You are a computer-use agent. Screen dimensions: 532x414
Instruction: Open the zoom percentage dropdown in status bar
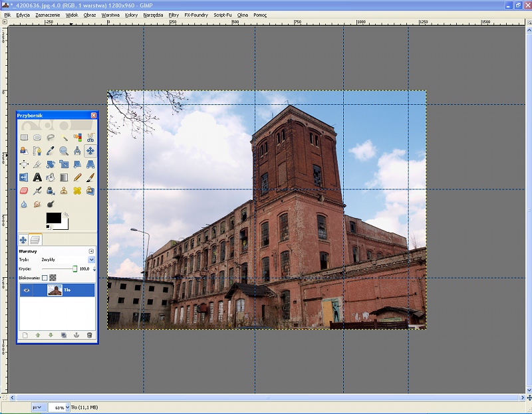tap(67, 407)
